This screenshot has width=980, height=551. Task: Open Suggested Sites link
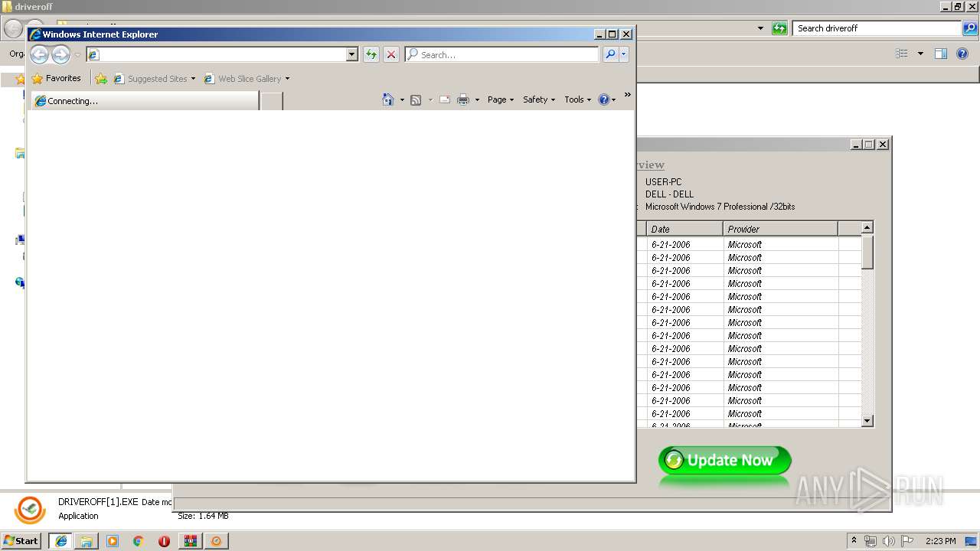(x=150, y=79)
